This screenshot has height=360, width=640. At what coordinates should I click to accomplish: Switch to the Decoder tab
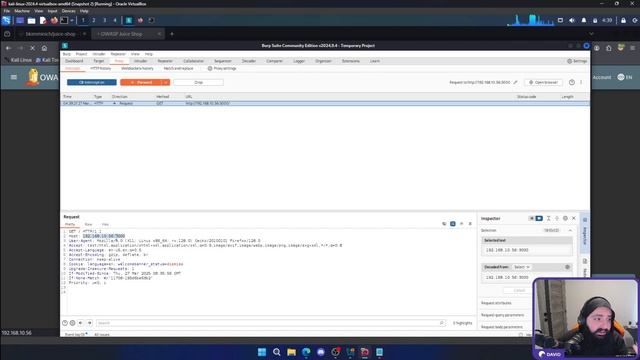249,61
